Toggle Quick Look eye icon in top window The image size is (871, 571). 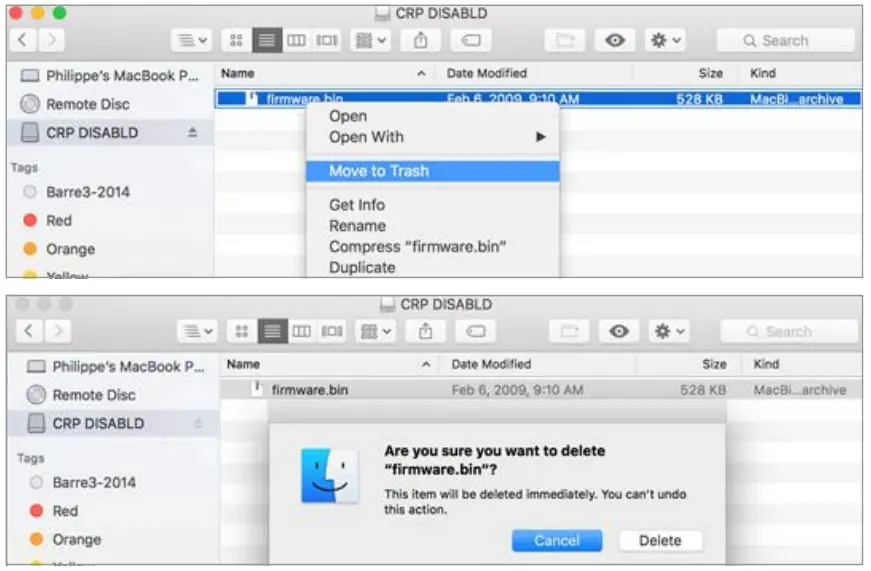tap(615, 40)
